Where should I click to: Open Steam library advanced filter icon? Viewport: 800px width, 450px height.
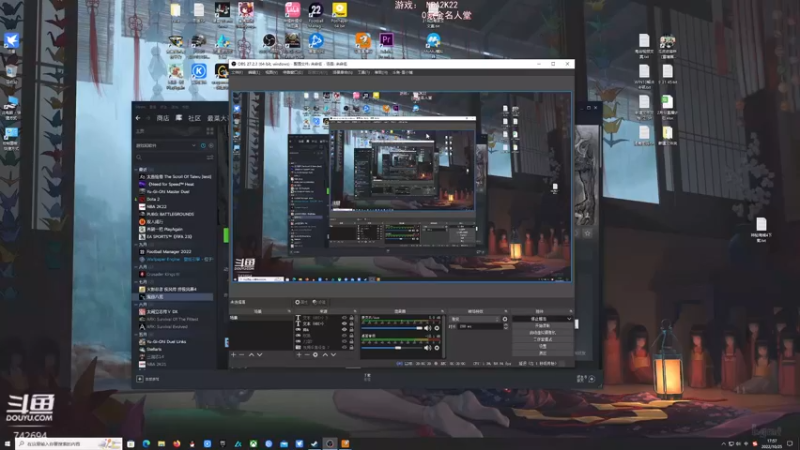coord(210,157)
